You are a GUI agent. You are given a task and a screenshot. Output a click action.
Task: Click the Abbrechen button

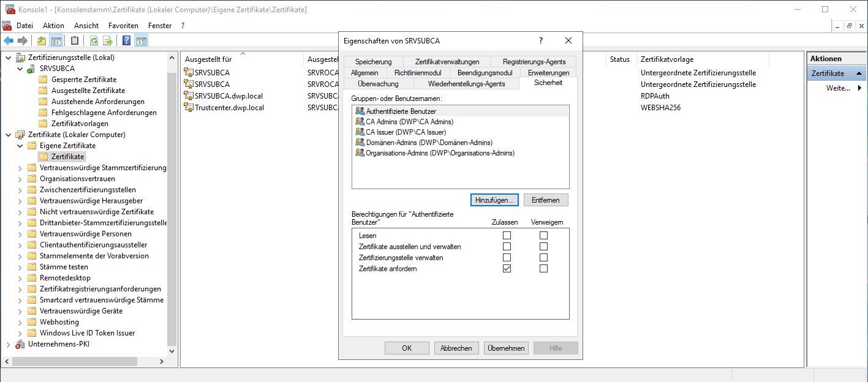coord(456,348)
